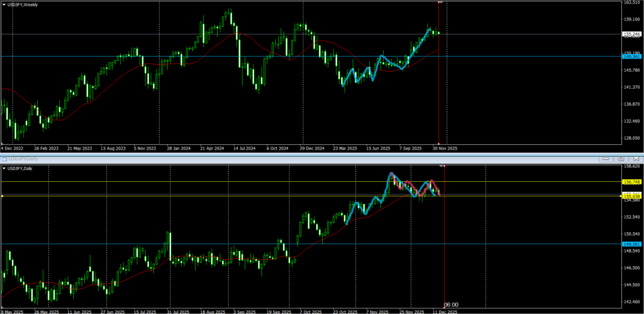Minimize the USDJPY,Daily chart window
The height and width of the screenshot is (314, 644).
point(606,158)
